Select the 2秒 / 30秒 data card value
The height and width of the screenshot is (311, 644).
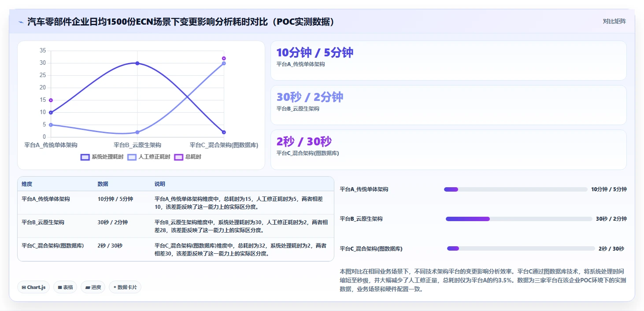click(304, 141)
